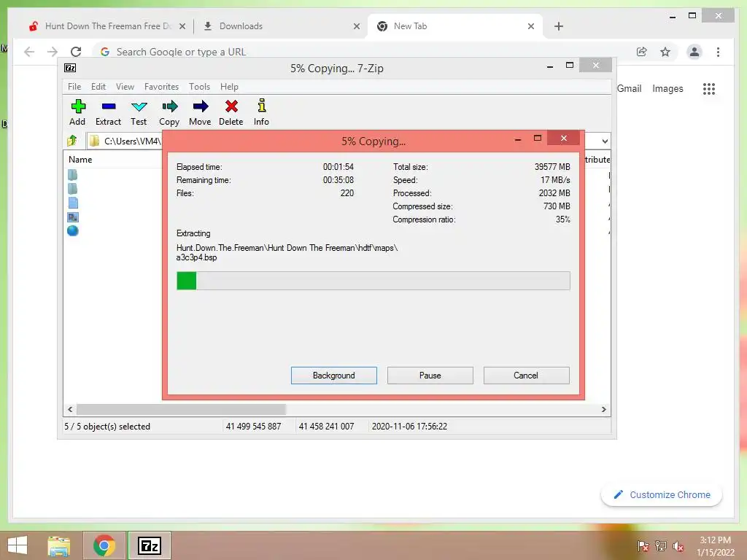Expand the 7-Zip path dropdown

click(605, 141)
